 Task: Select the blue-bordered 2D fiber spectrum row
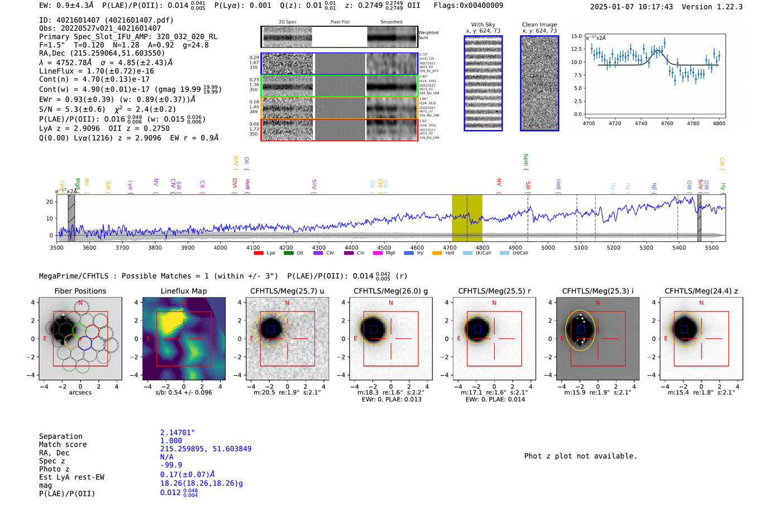340,64
